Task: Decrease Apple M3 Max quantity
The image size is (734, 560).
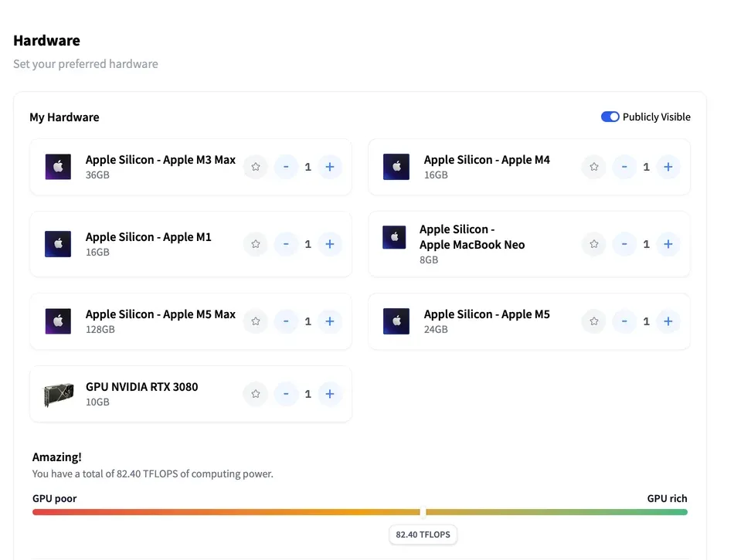Action: (286, 167)
